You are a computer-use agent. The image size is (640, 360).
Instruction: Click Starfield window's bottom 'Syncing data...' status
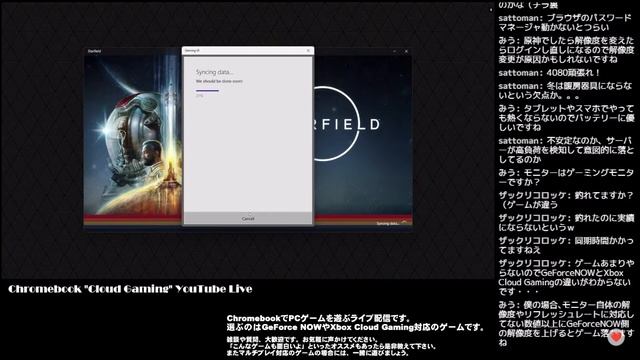coord(388,223)
